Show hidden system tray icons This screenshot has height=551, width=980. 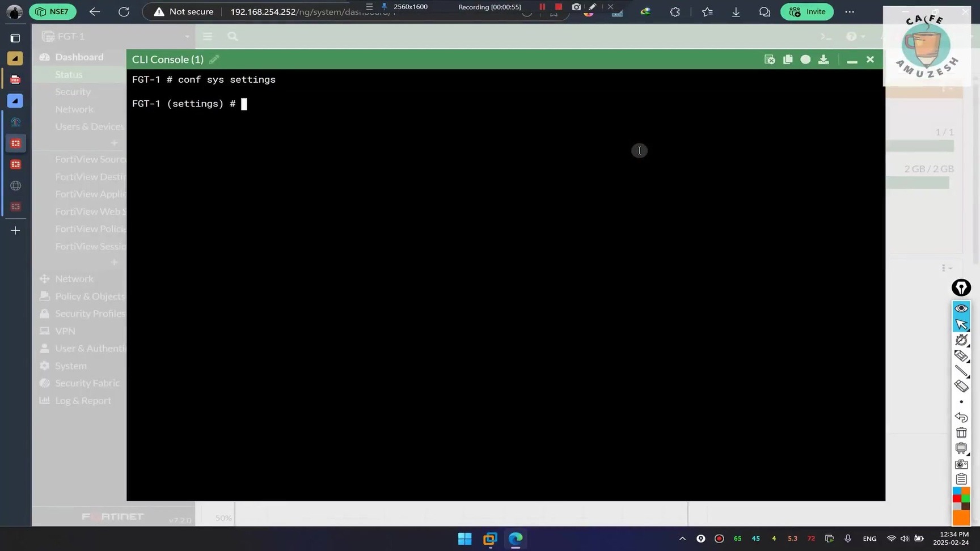tap(682, 539)
